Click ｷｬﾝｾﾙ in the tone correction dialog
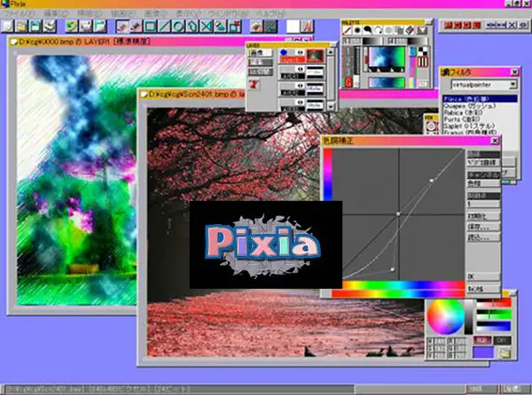 pyautogui.click(x=483, y=289)
